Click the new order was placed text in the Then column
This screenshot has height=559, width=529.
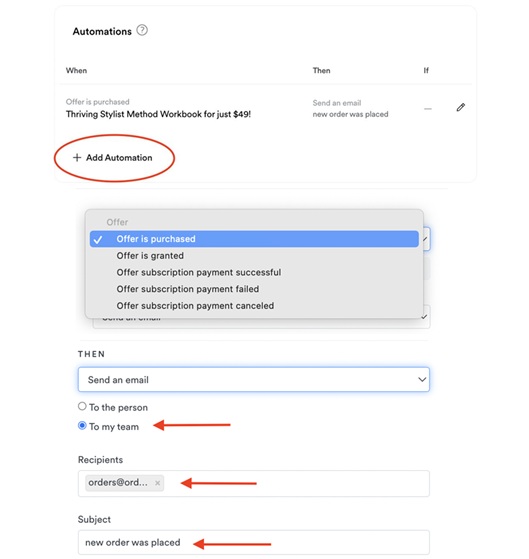pyautogui.click(x=350, y=114)
